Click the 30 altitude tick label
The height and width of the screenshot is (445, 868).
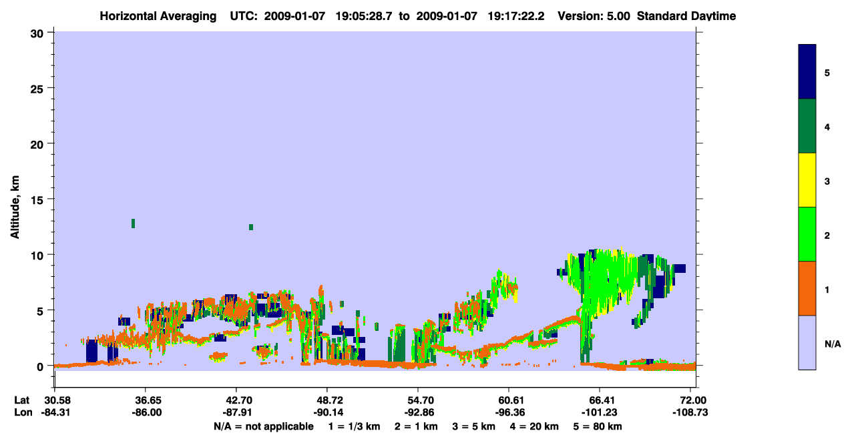click(38, 33)
